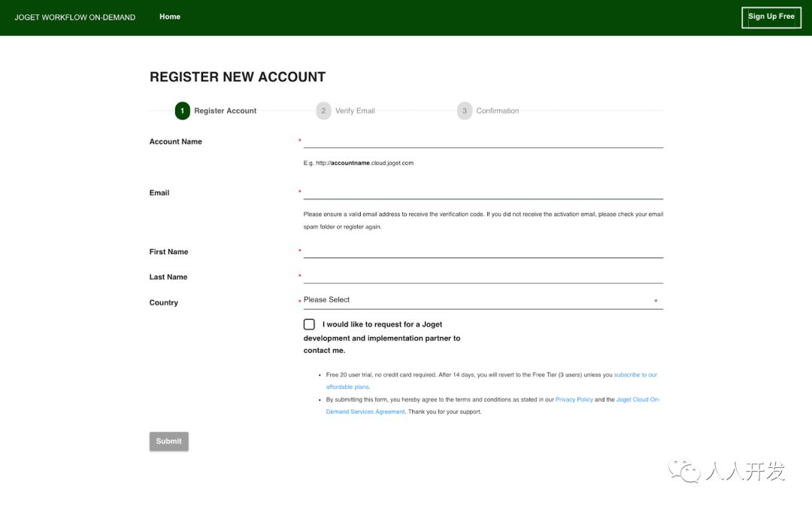The width and height of the screenshot is (812, 507).
Task: Click the Country label
Action: pyautogui.click(x=164, y=302)
